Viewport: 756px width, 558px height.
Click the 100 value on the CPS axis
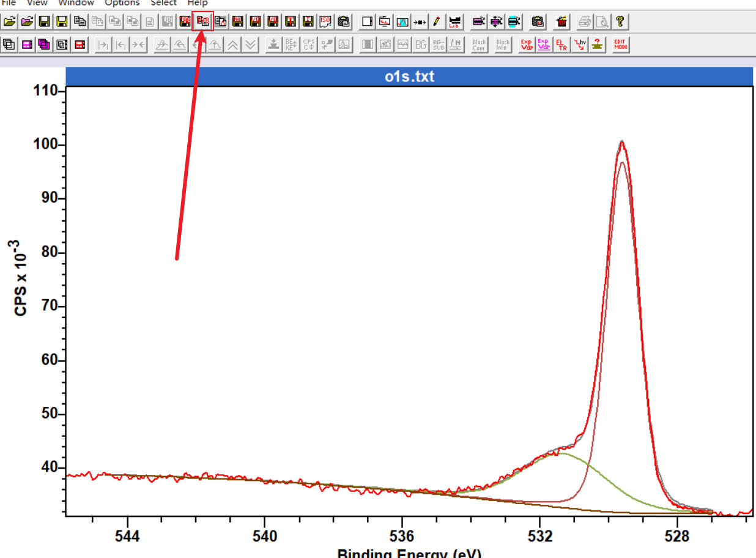(x=46, y=144)
